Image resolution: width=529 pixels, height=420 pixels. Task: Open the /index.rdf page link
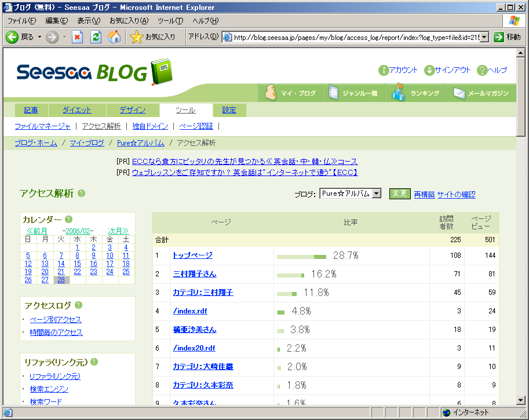point(190,311)
